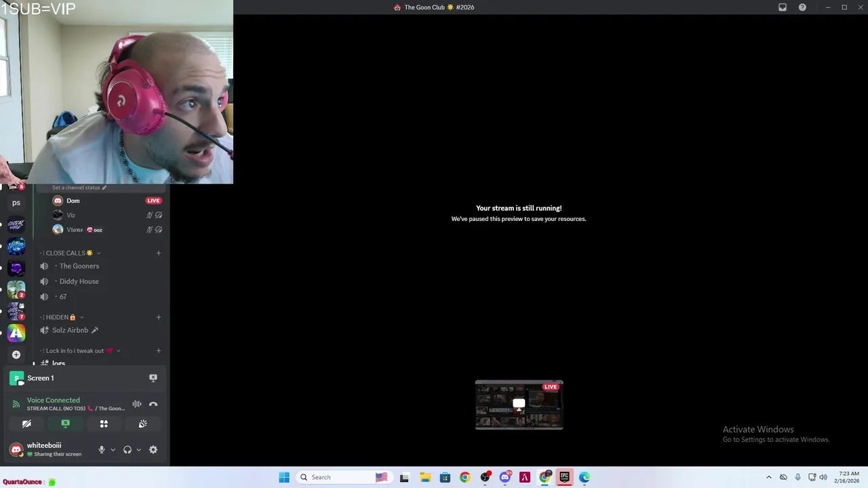Select user Vlone in voice channel

pos(75,230)
